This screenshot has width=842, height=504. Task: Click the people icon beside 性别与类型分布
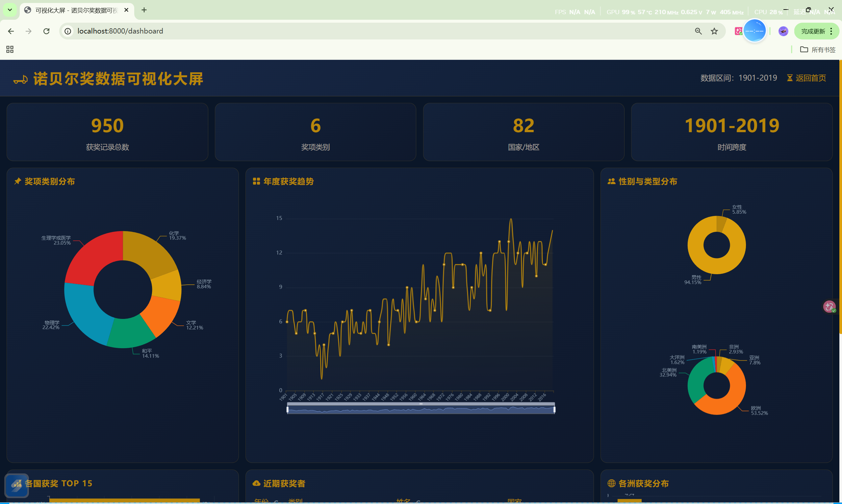point(611,181)
